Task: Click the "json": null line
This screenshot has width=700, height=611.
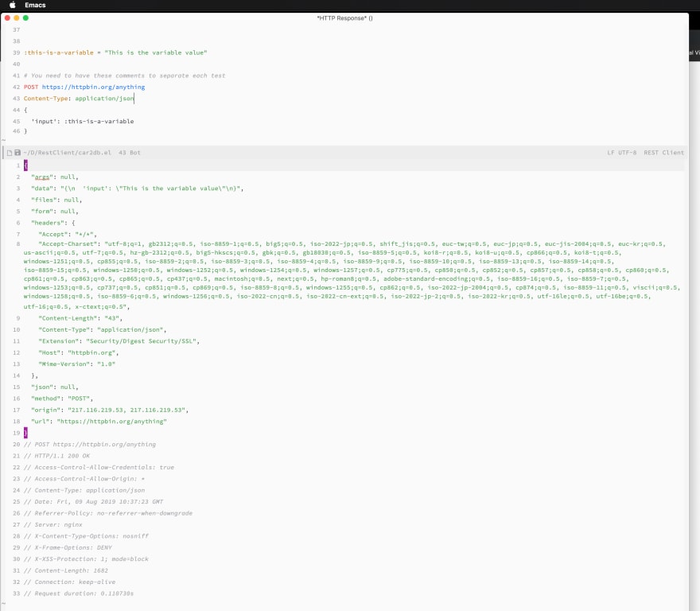Action: pyautogui.click(x=54, y=387)
